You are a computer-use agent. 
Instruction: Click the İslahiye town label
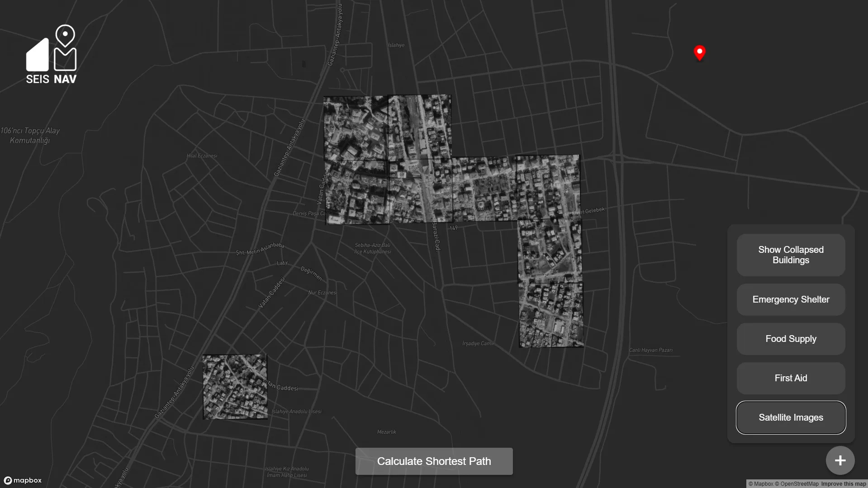pyautogui.click(x=396, y=45)
